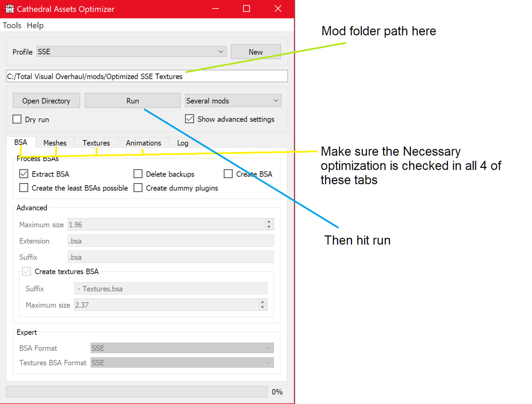Open the Tools menu
This screenshot has height=404, width=532.
click(x=12, y=25)
